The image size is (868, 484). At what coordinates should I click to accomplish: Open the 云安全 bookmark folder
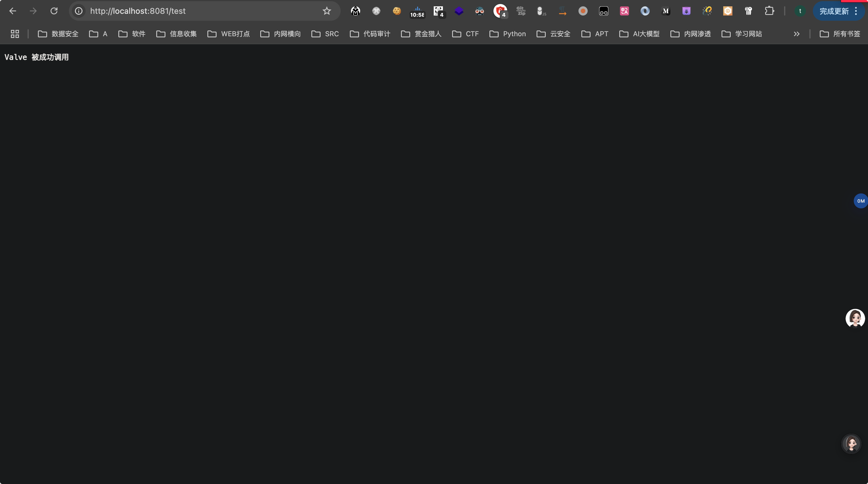point(553,34)
